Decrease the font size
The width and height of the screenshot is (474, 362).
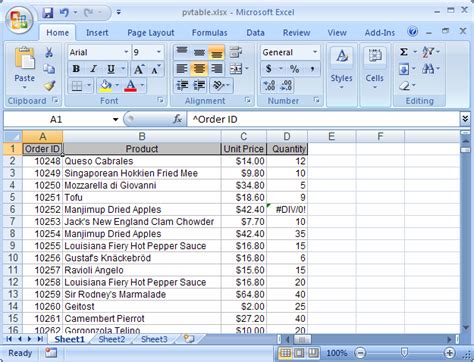coord(155,69)
